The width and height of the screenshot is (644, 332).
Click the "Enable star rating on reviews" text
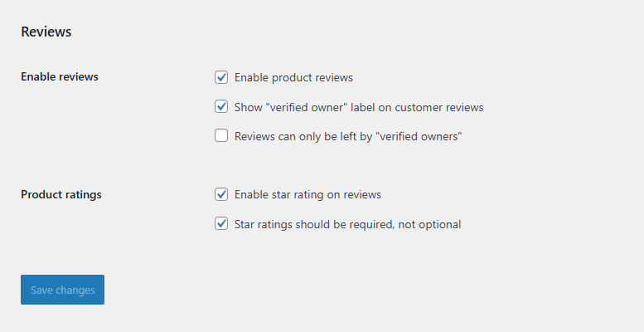click(307, 195)
